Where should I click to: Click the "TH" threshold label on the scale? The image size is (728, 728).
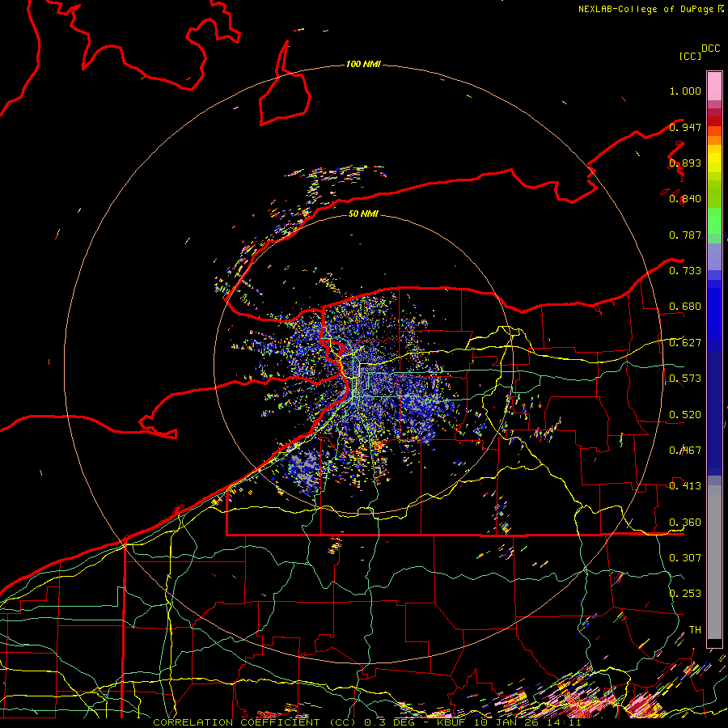click(x=695, y=629)
